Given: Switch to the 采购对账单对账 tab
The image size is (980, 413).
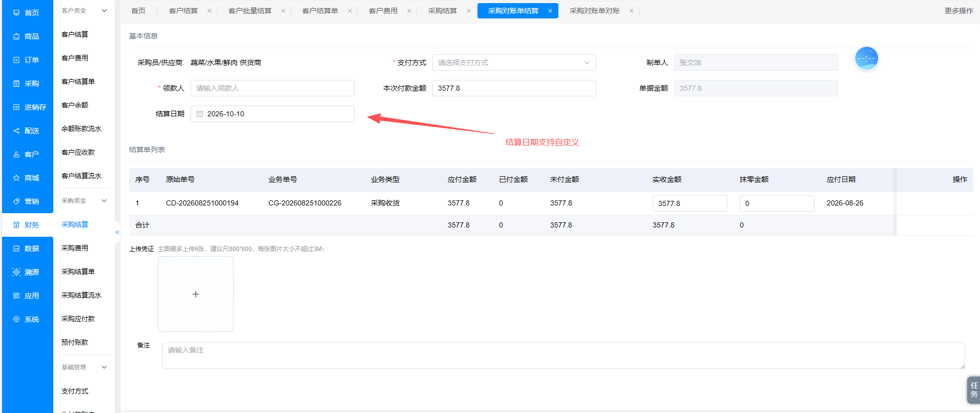Looking at the screenshot, I should [x=594, y=11].
